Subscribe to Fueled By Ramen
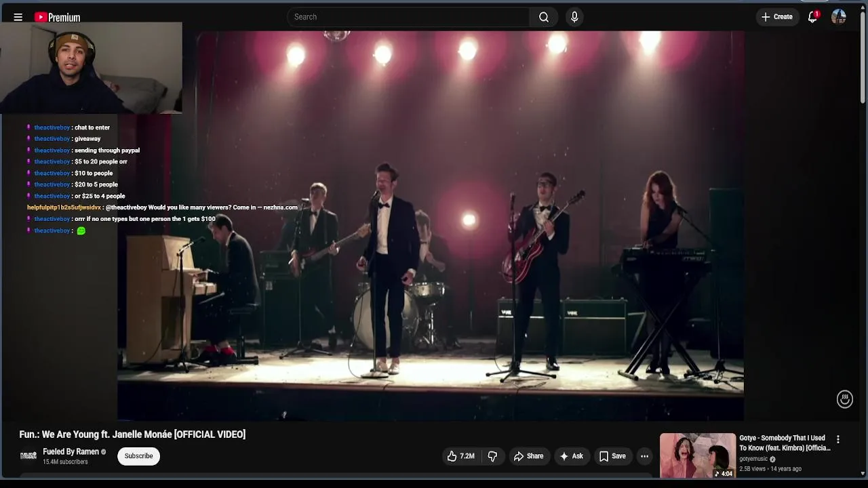This screenshot has height=488, width=868. pos(138,456)
